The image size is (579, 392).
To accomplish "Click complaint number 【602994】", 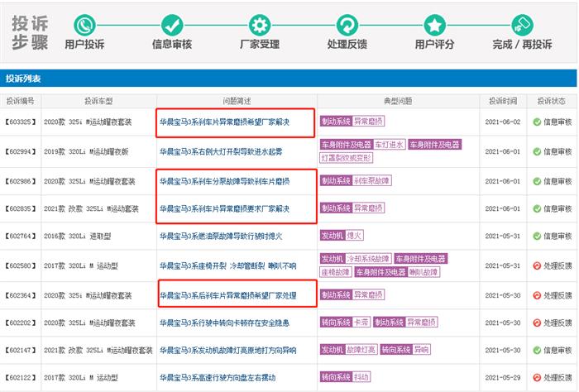I will point(21,151).
